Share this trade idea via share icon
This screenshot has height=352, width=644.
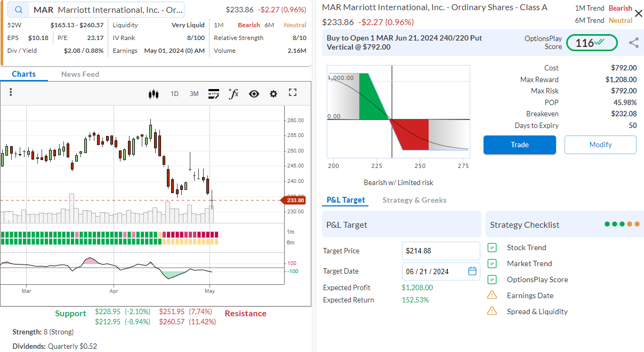tap(634, 43)
